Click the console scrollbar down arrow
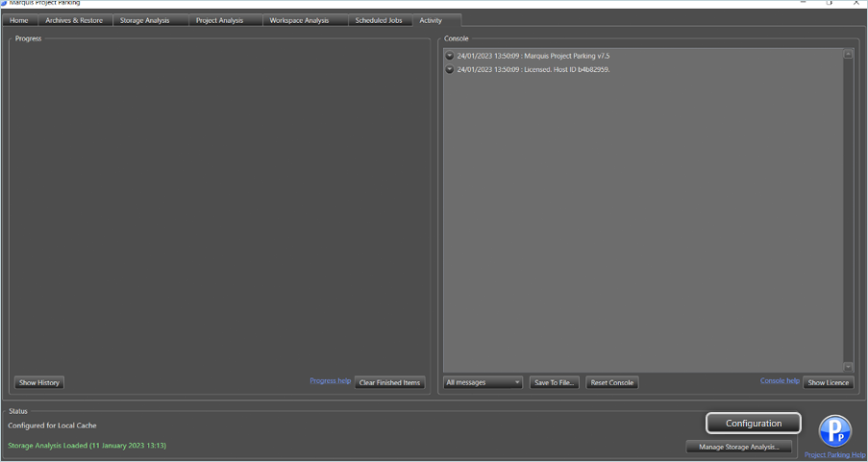This screenshot has height=462, width=868. point(848,367)
